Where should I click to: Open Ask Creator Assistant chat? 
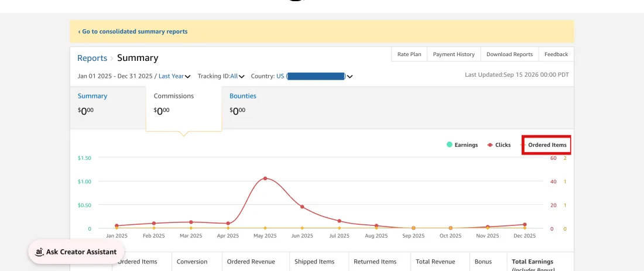pyautogui.click(x=76, y=252)
